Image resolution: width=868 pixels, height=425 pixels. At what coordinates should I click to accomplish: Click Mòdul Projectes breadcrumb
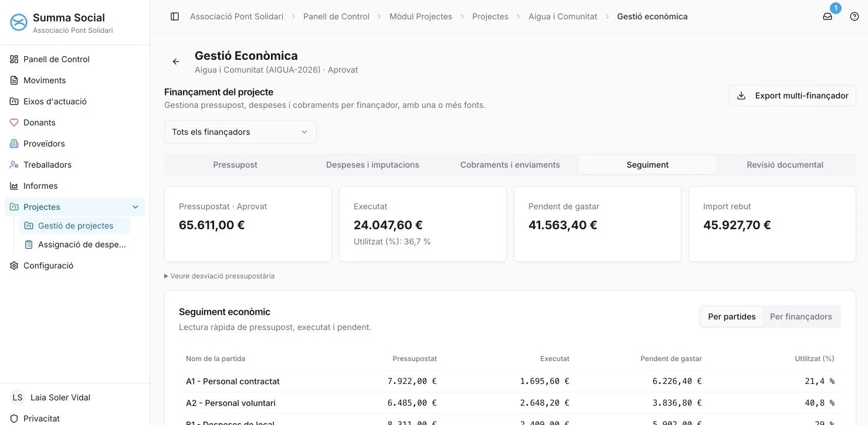[421, 16]
